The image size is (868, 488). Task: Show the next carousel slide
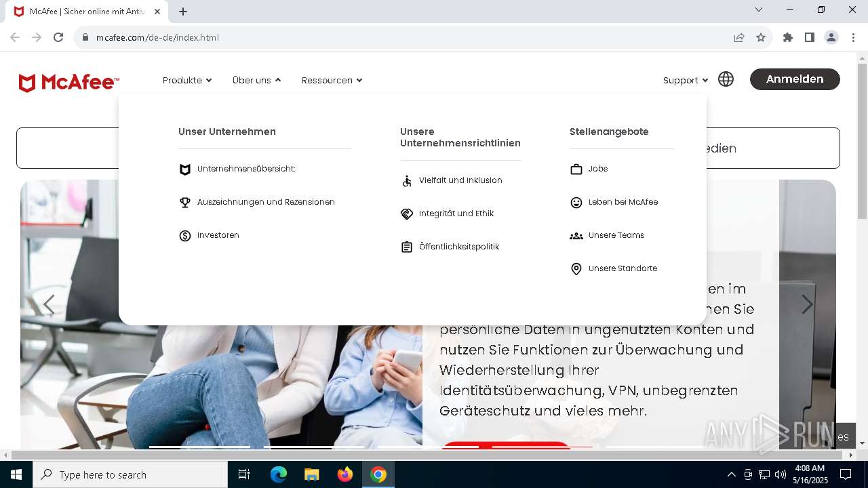[807, 305]
